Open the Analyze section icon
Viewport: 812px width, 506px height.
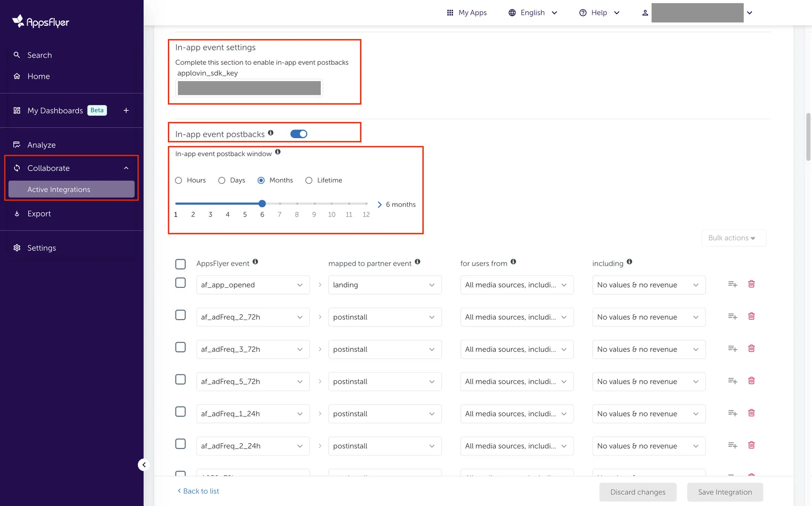[17, 144]
